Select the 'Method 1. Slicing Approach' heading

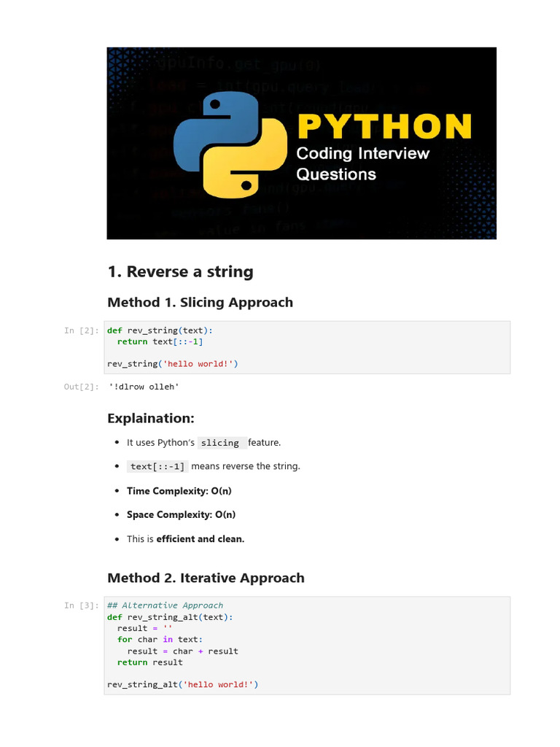point(200,302)
